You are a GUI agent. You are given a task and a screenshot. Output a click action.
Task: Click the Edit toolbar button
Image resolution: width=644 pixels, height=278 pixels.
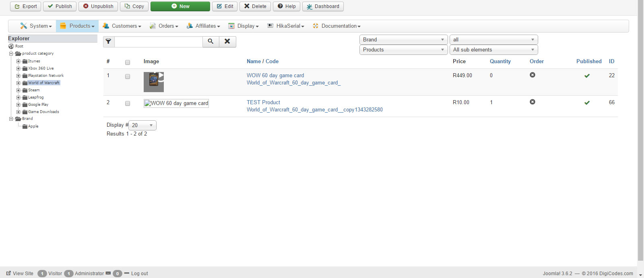tap(225, 6)
